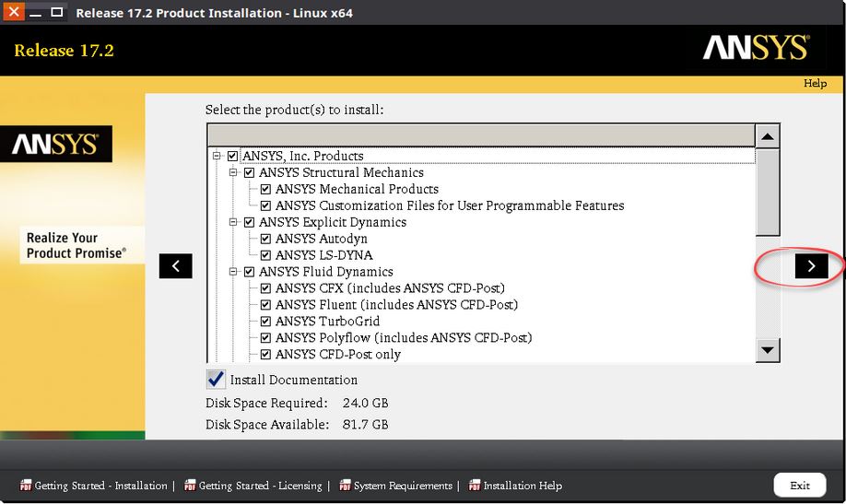Screen dimensions: 846x504
Task: Click the Install Documentation label
Action: tap(293, 380)
